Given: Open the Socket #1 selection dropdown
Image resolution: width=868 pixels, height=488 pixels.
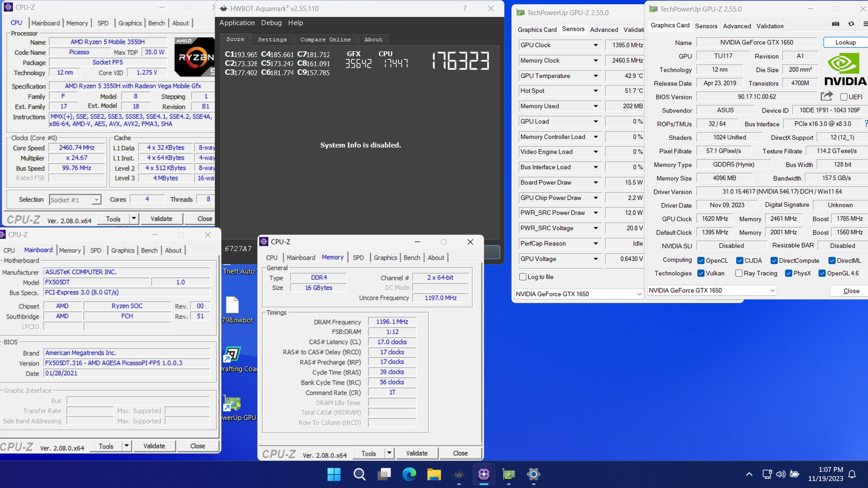Looking at the screenshot, I should point(75,200).
